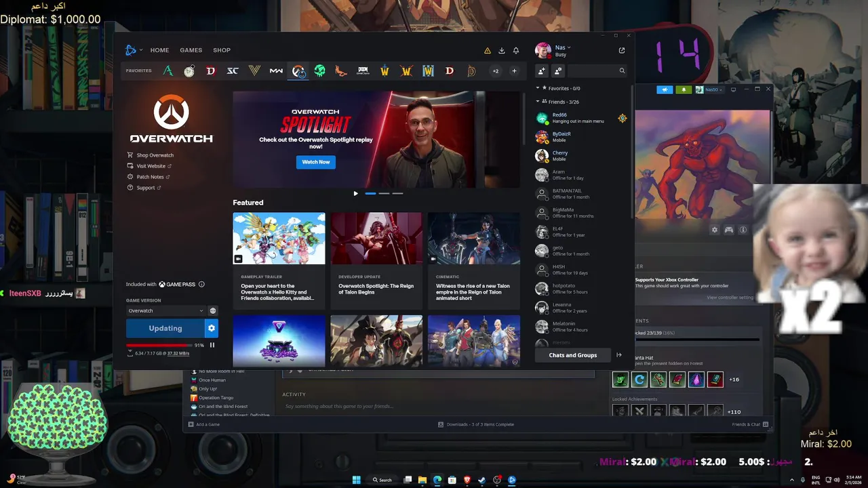868x488 pixels.
Task: Jump to the third banner slide indicator
Action: pos(397,194)
